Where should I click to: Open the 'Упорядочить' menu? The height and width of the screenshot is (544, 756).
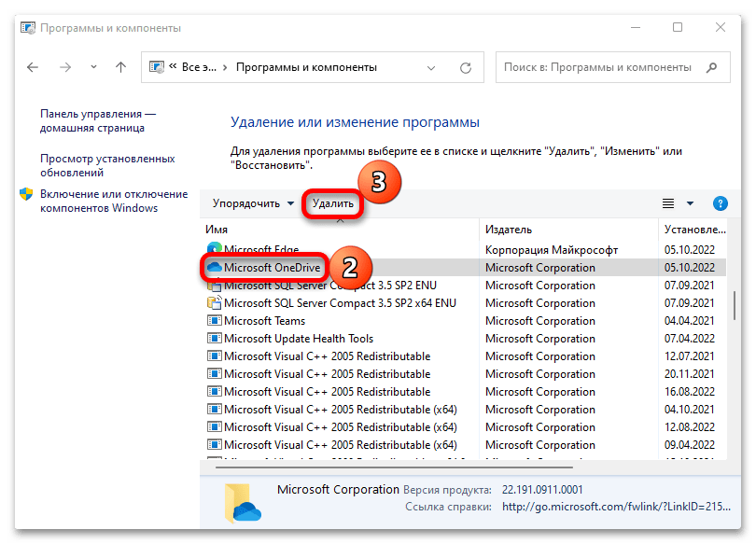click(x=253, y=203)
